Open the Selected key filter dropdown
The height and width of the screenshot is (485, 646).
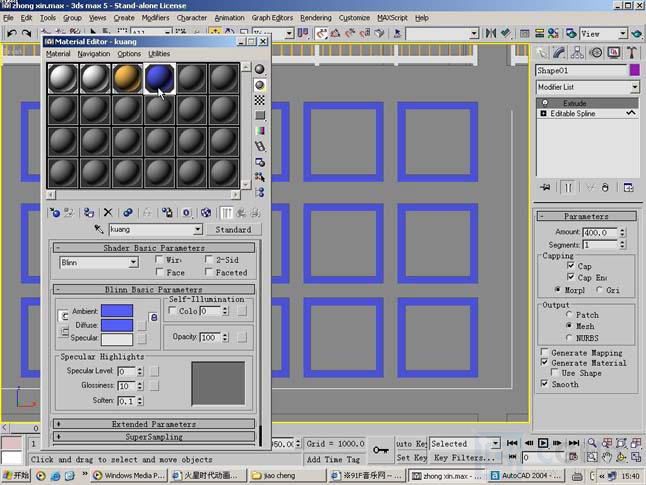495,443
